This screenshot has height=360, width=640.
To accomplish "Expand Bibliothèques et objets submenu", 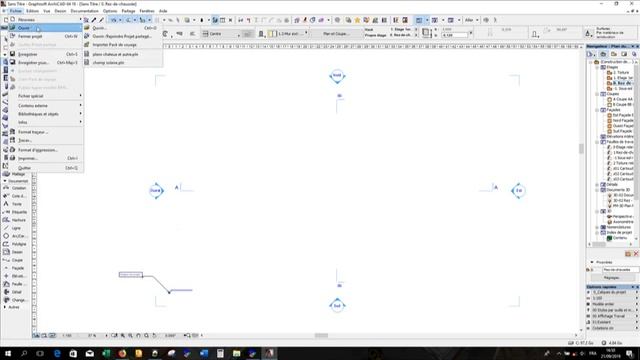I will coord(46,114).
